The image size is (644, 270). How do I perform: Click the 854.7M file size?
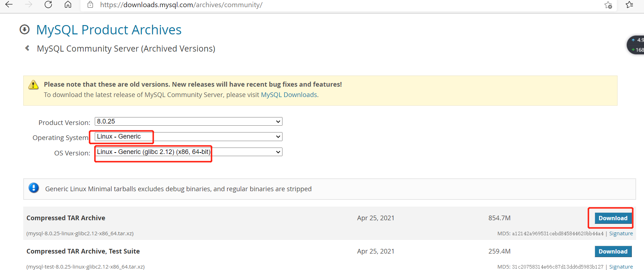coord(500,218)
